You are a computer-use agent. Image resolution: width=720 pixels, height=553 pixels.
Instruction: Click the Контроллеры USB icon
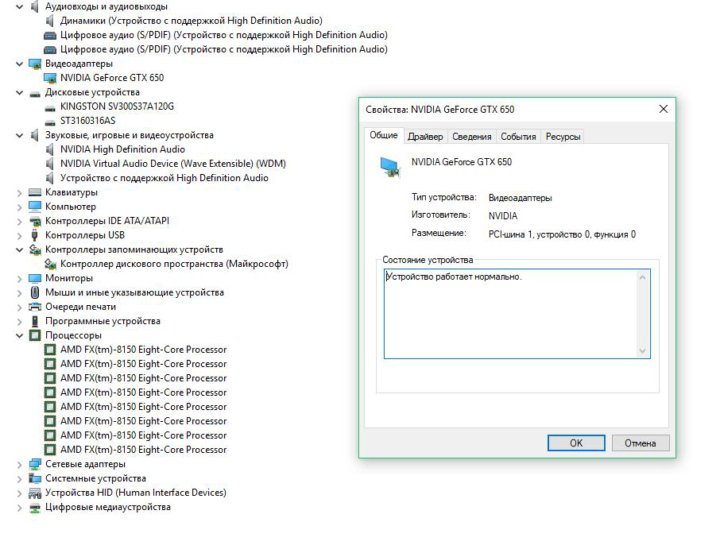[34, 235]
